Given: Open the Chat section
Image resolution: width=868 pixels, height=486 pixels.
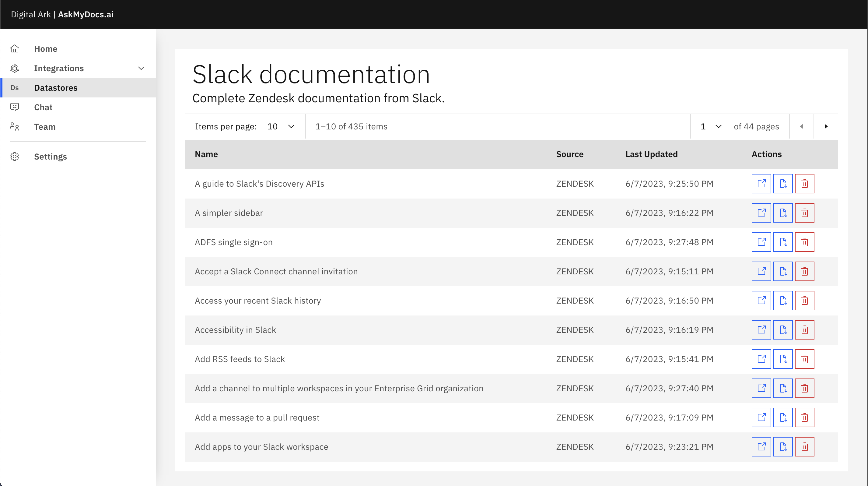Looking at the screenshot, I should 78,107.
